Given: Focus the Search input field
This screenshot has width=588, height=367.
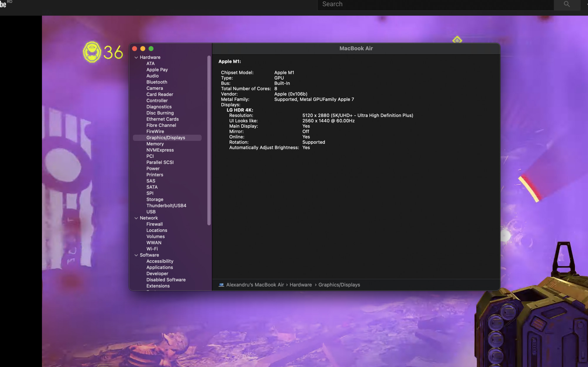Looking at the screenshot, I should (x=435, y=4).
